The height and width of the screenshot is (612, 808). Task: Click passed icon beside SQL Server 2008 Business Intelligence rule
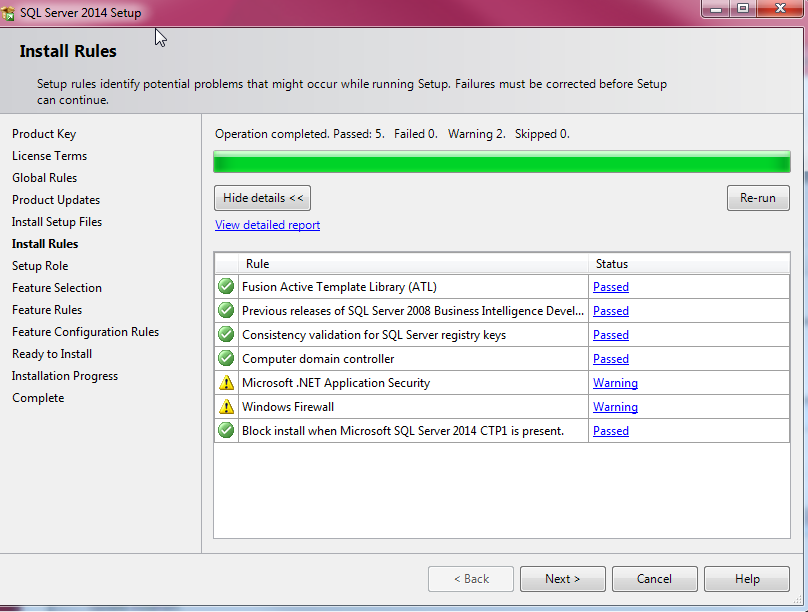[226, 311]
